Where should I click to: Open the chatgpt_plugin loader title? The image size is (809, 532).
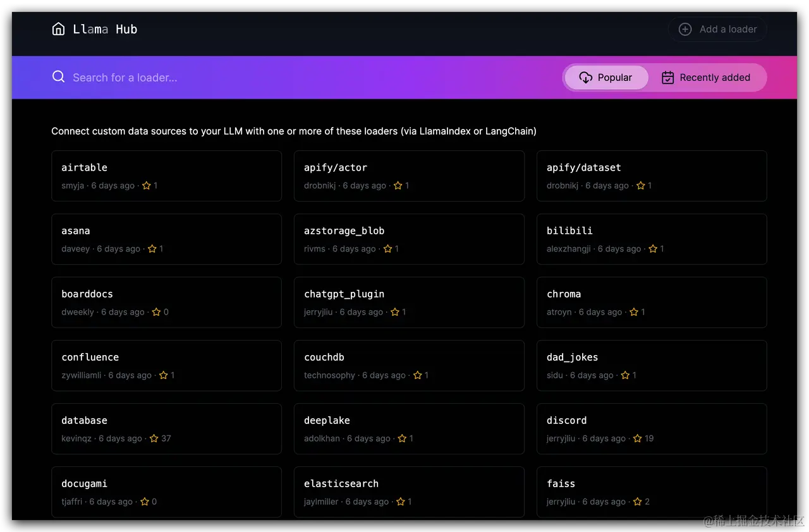[x=344, y=294]
